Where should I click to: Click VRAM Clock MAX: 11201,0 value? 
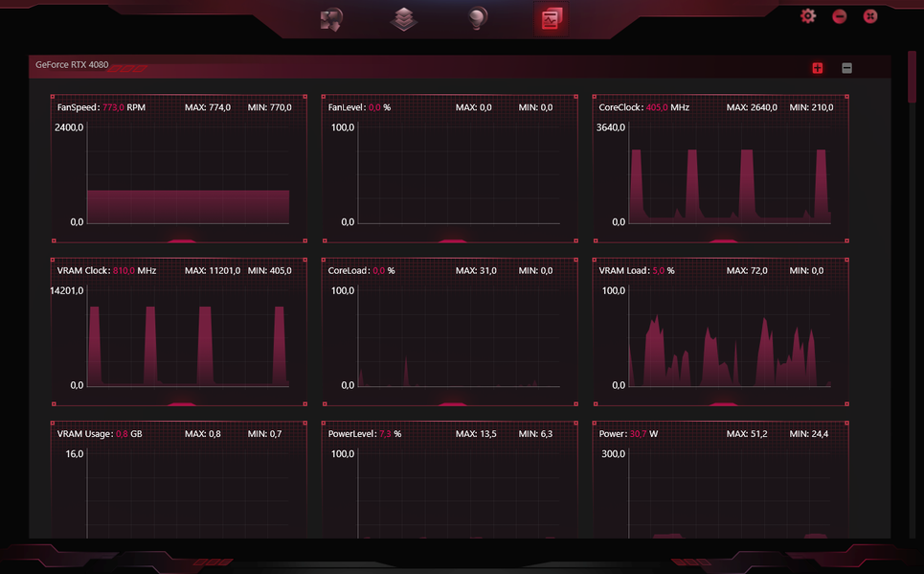[213, 271]
